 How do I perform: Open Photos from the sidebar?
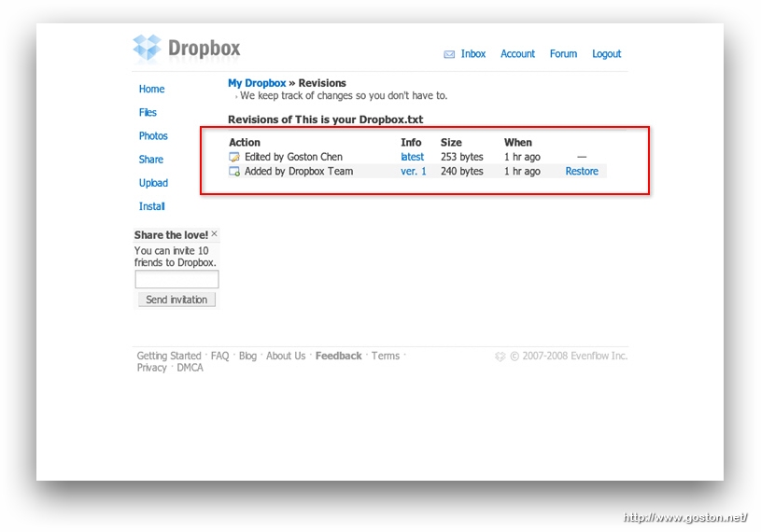153,136
